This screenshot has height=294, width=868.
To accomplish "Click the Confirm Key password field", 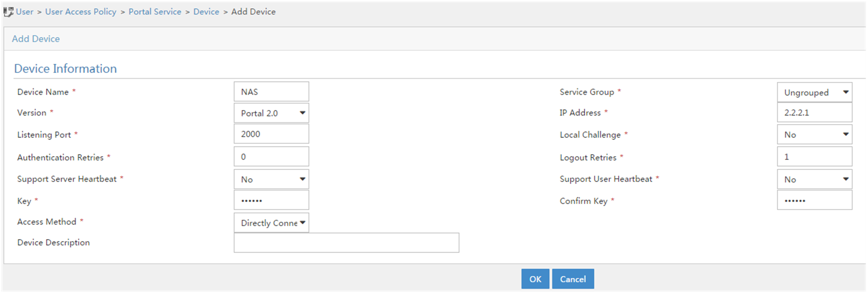I will click(814, 200).
